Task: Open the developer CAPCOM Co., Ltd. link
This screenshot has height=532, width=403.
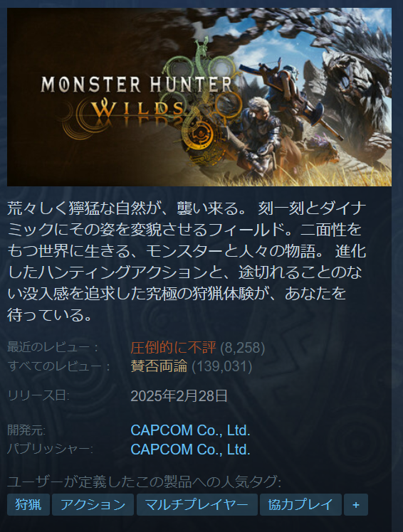Action: click(x=190, y=430)
